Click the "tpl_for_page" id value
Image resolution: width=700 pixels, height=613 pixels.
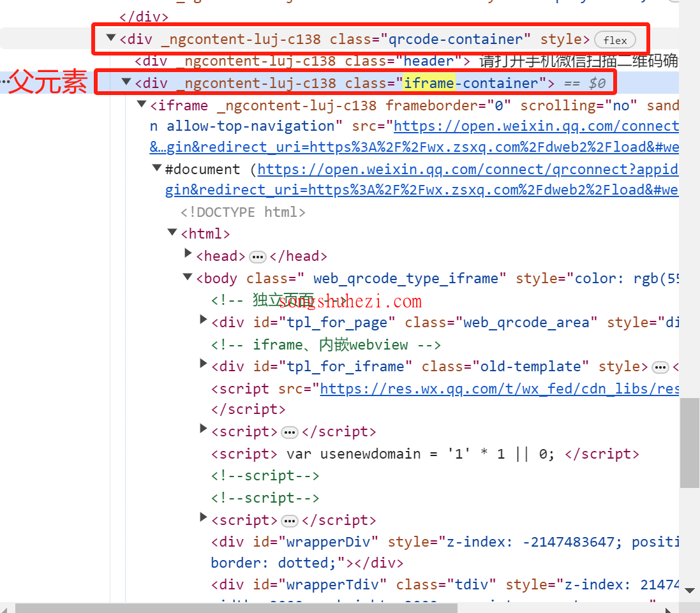[x=337, y=323]
